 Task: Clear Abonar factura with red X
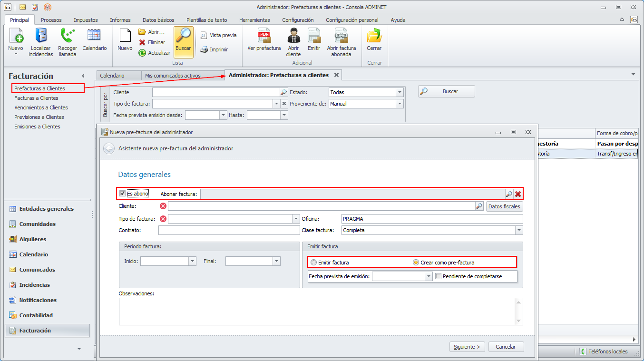pos(518,194)
